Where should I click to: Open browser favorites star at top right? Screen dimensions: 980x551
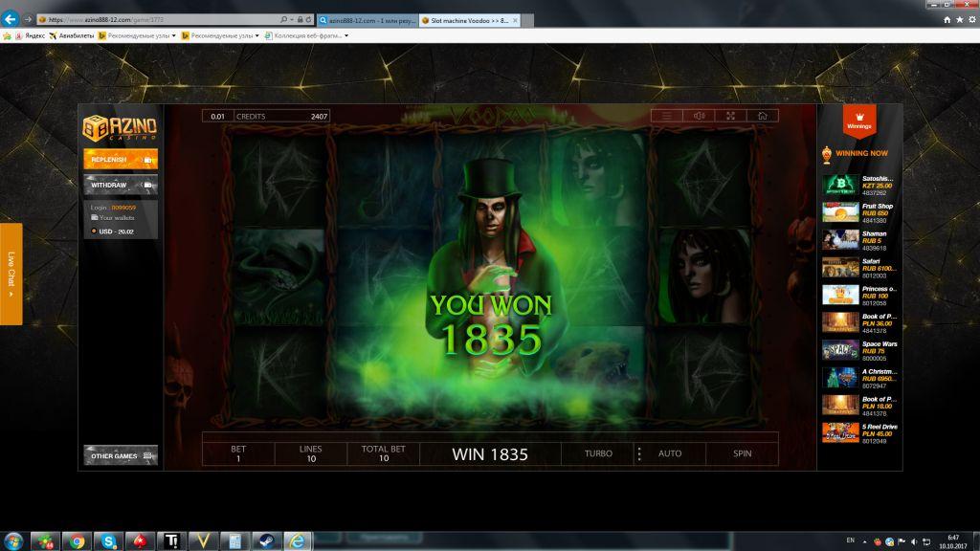(959, 20)
